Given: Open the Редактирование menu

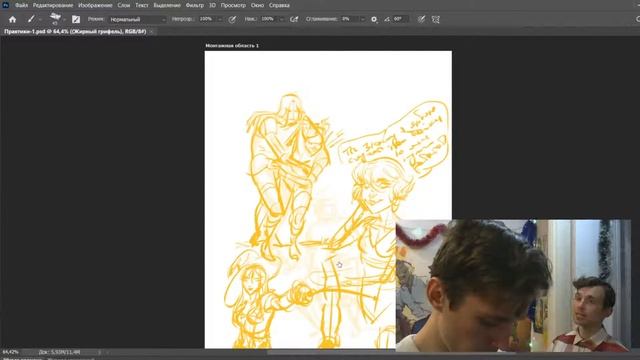Looking at the screenshot, I should [x=53, y=5].
